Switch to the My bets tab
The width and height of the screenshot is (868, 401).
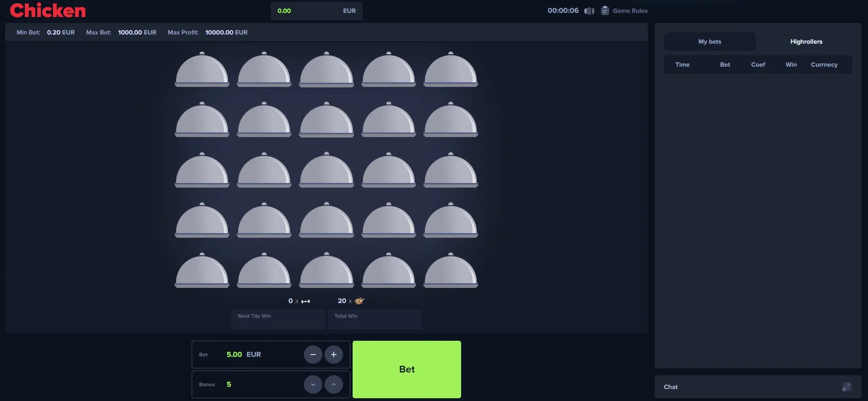pyautogui.click(x=709, y=41)
